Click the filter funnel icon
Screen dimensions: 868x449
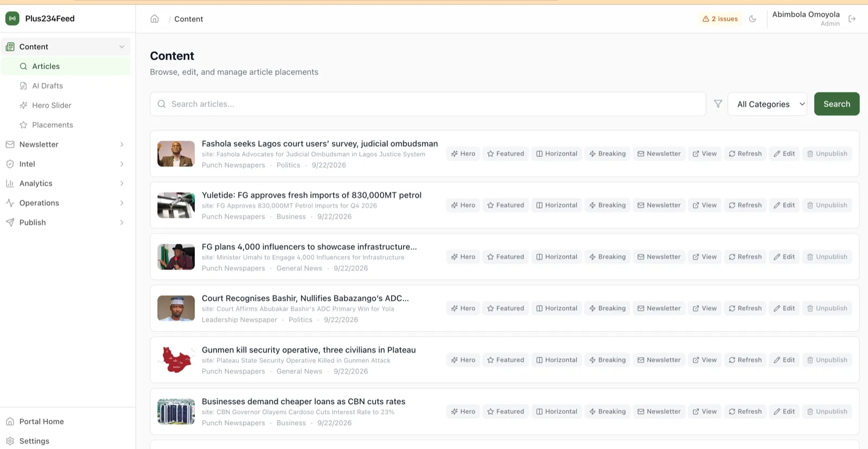718,104
